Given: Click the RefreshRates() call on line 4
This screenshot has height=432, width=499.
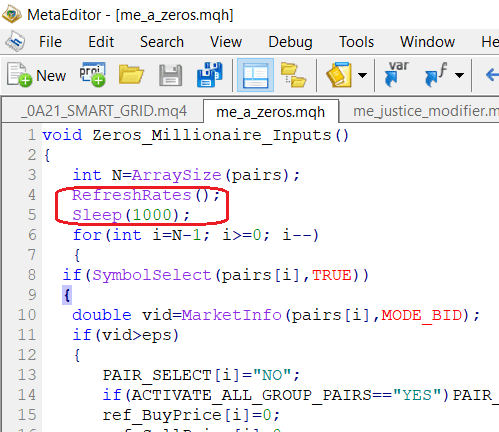Looking at the screenshot, I should pyautogui.click(x=146, y=195).
